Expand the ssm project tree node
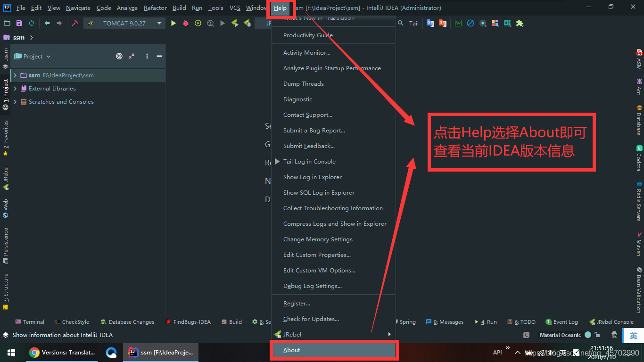Image resolution: width=644 pixels, height=362 pixels. click(x=15, y=75)
